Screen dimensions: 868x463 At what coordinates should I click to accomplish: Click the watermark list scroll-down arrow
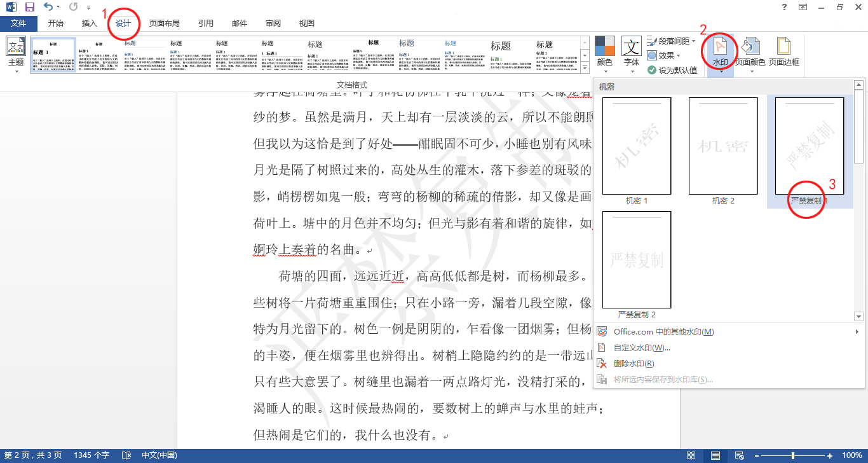(858, 317)
